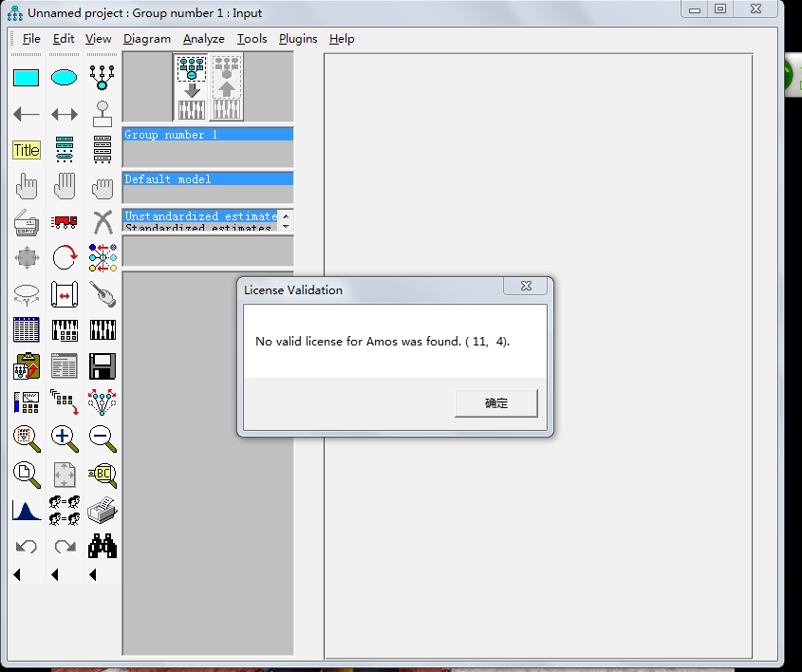Select drag properties between objects tool

[64, 402]
